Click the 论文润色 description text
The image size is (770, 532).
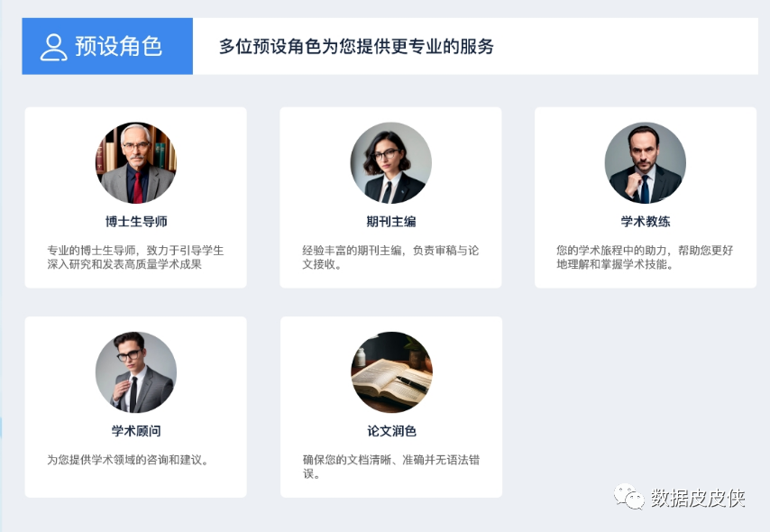[391, 467]
